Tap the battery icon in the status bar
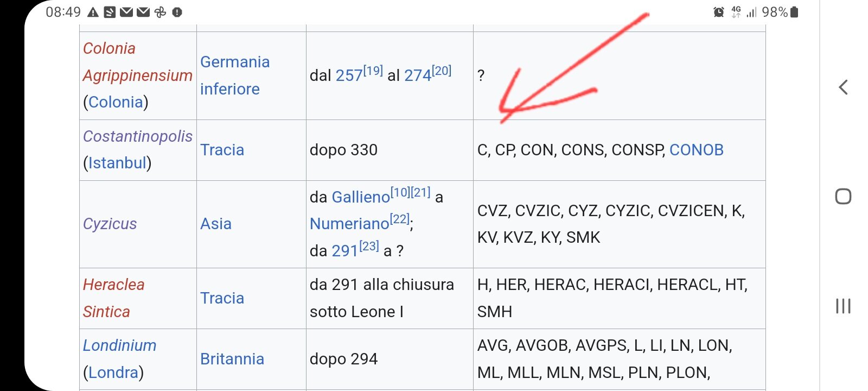The image size is (868, 391). (794, 12)
